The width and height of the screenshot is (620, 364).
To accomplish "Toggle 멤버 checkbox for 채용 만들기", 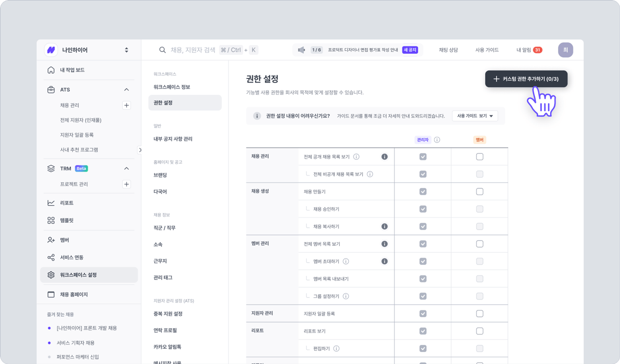I will [480, 192].
